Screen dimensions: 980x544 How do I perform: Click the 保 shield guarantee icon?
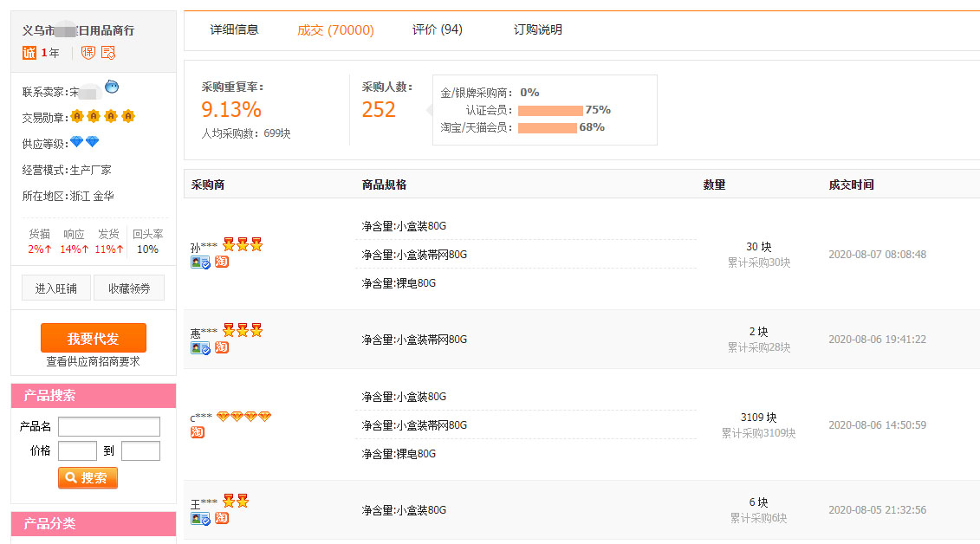(x=88, y=53)
